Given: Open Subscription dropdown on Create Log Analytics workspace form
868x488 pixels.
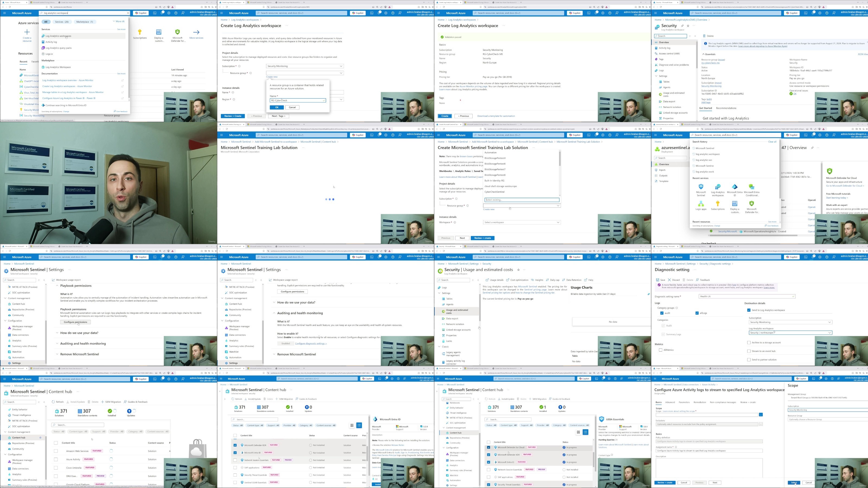Looking at the screenshot, I should pos(305,66).
